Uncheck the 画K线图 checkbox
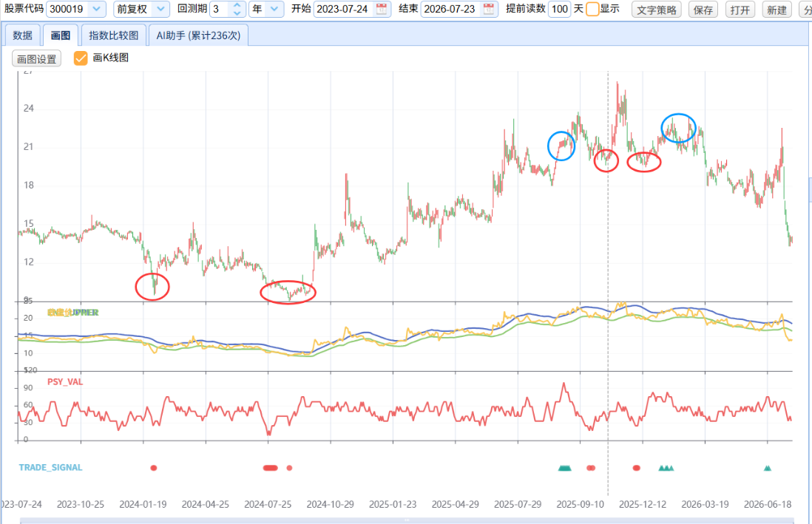 (81, 58)
